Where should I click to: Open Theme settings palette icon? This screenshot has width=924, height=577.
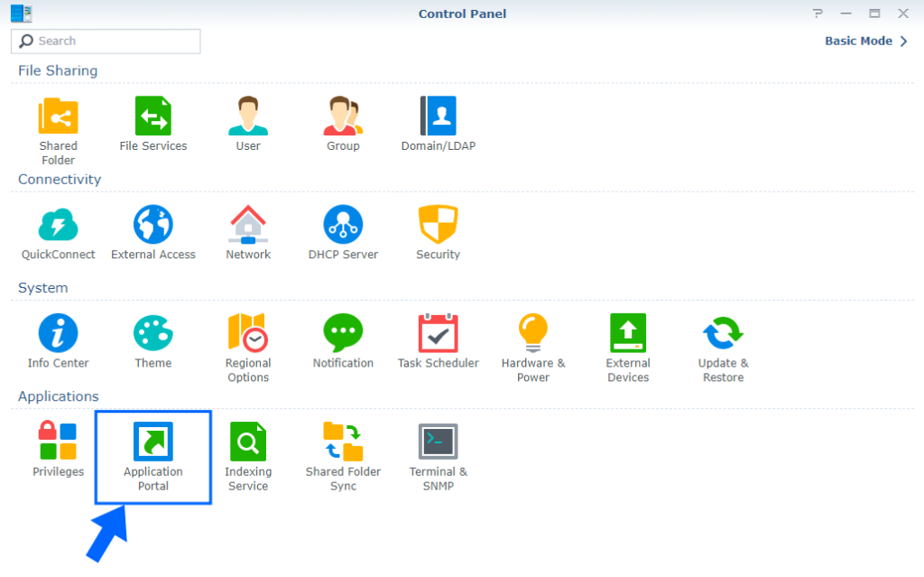click(x=152, y=333)
